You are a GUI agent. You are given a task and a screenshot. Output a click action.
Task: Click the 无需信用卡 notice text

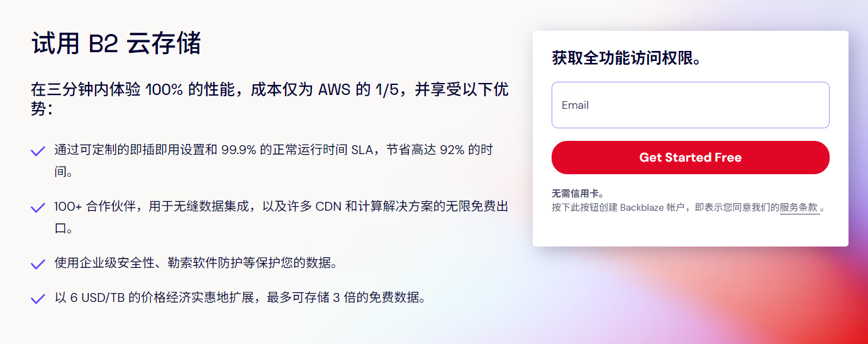[577, 194]
